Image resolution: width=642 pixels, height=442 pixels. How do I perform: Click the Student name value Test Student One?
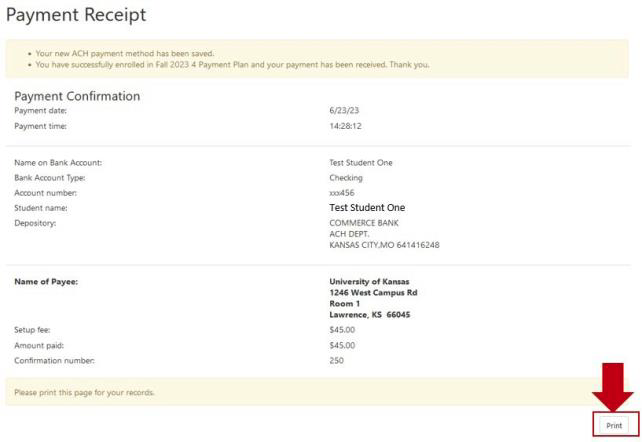click(367, 207)
